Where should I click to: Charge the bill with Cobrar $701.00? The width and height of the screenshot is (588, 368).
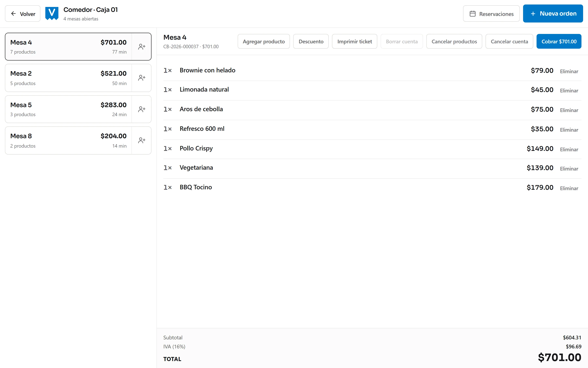(559, 41)
